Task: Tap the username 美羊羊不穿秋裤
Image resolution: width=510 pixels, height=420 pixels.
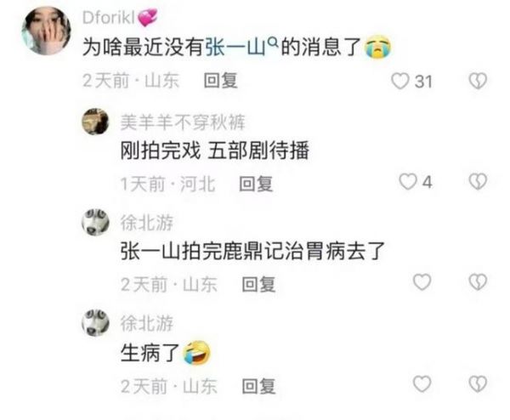Action: pos(183,122)
